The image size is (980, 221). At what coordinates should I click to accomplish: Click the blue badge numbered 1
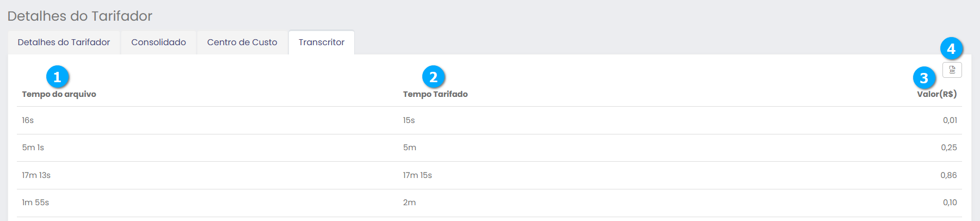click(x=57, y=77)
